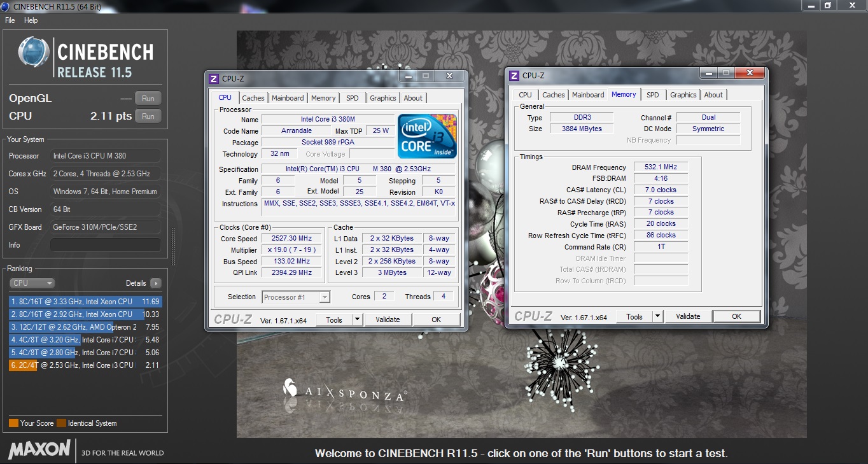
Task: Switch to CPU tab in right CPU-Z window
Action: click(x=525, y=95)
